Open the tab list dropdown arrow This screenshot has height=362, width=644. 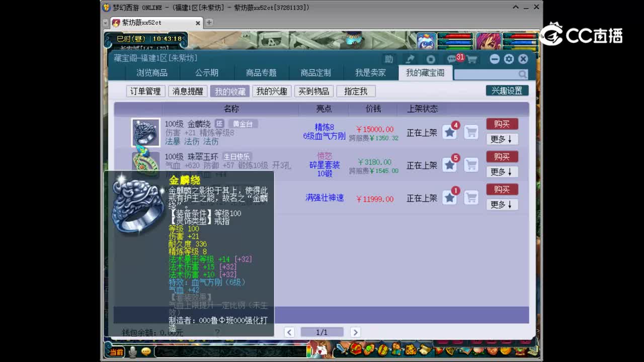coord(106,23)
